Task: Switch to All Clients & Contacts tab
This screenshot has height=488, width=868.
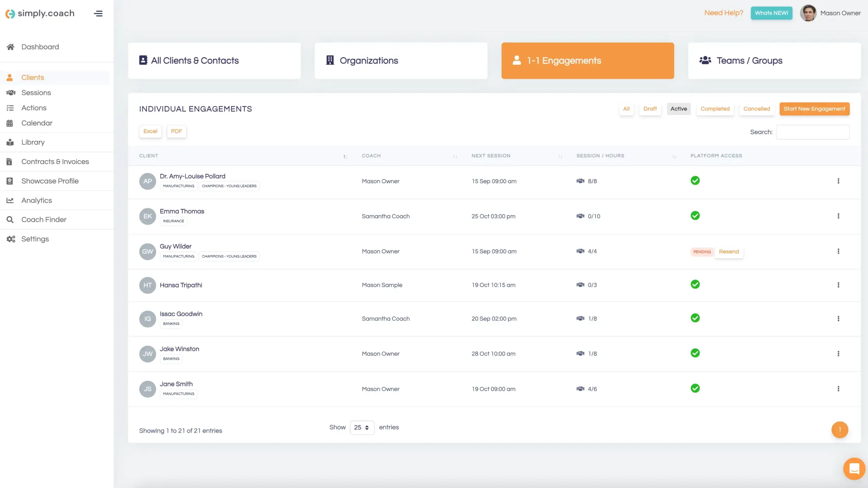Action: pyautogui.click(x=214, y=61)
